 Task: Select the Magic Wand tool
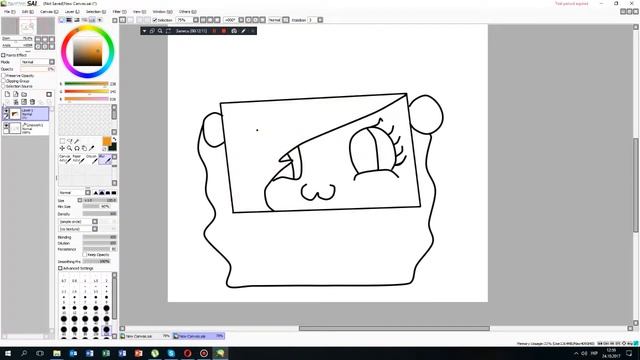click(x=77, y=141)
